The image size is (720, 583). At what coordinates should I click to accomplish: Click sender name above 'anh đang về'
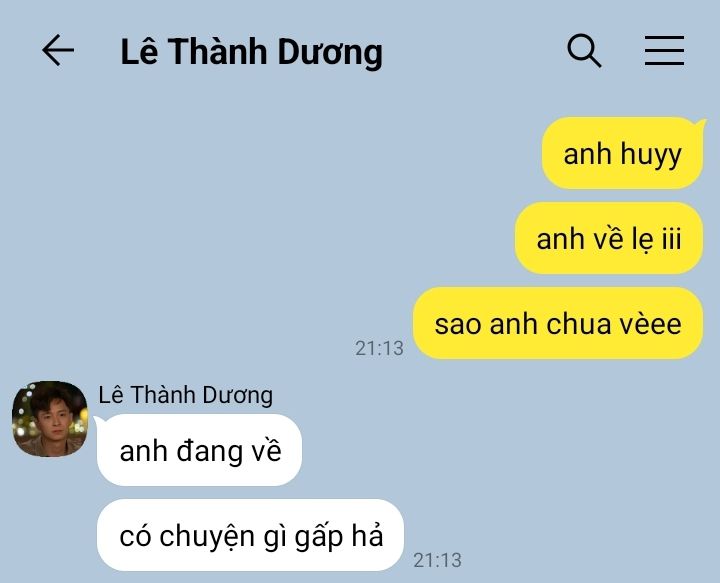point(186,395)
